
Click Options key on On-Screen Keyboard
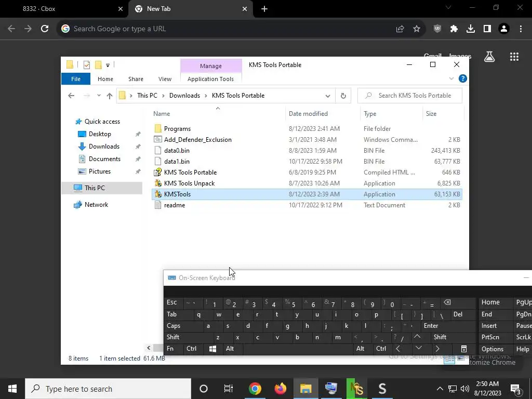tap(495, 349)
